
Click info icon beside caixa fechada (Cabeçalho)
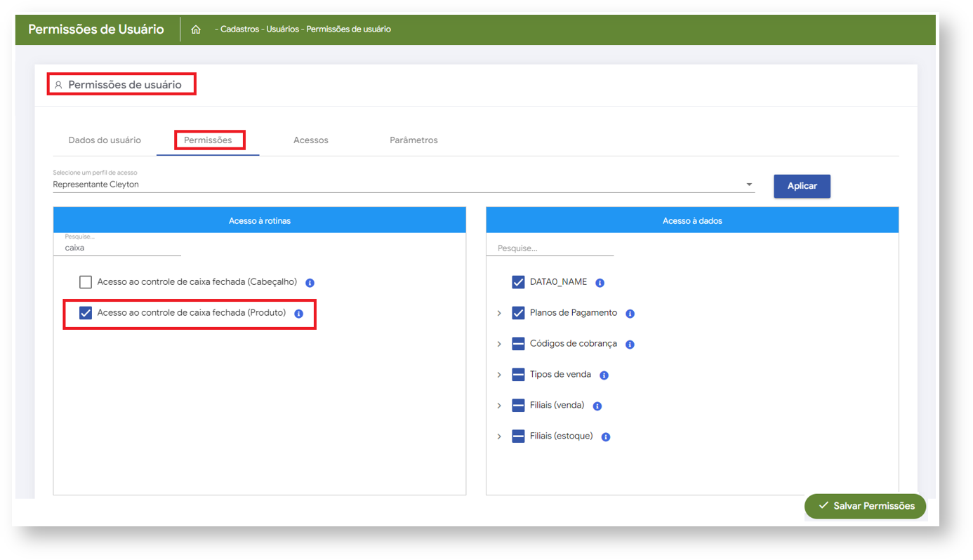(310, 283)
